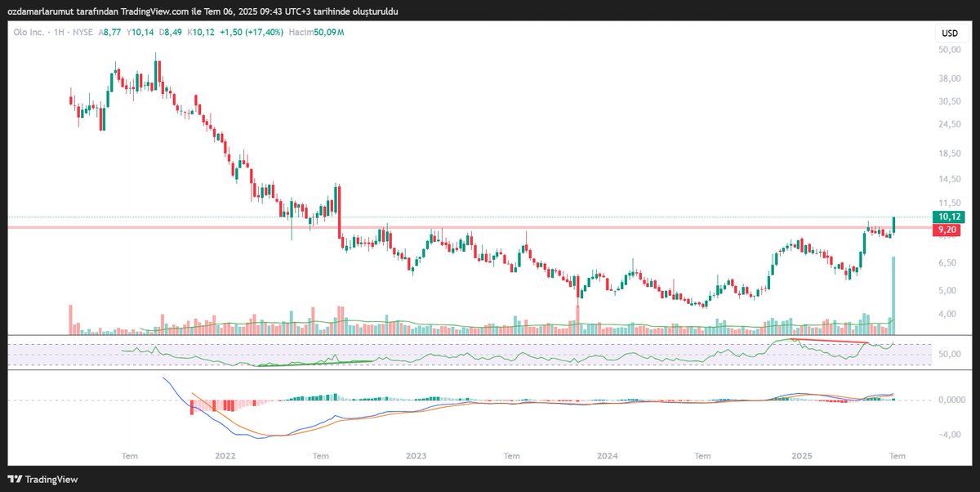Select the close value K10,12
Image resolution: width=980 pixels, height=492 pixels.
click(x=201, y=33)
